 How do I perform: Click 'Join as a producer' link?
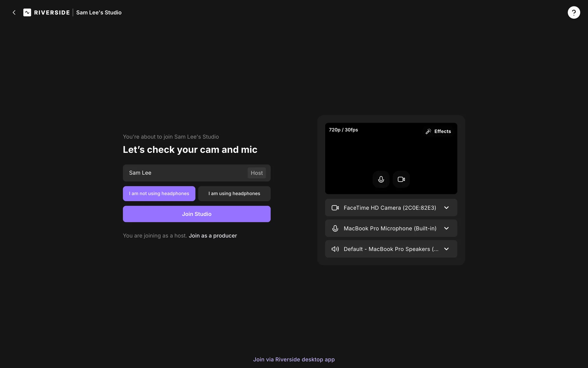213,236
